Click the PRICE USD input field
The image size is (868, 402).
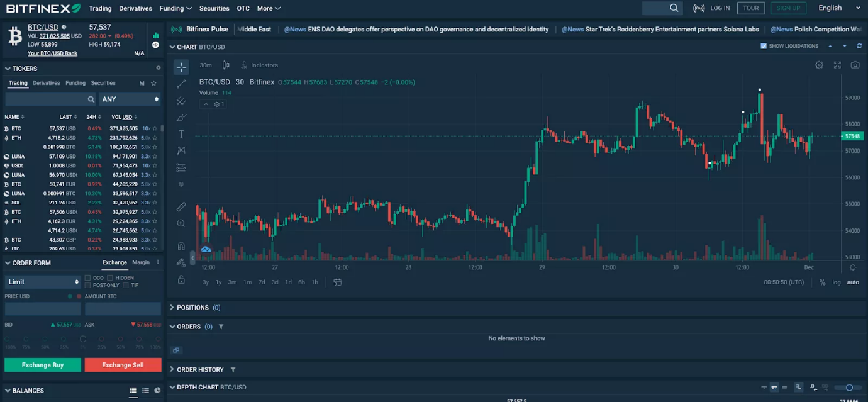[43, 308]
